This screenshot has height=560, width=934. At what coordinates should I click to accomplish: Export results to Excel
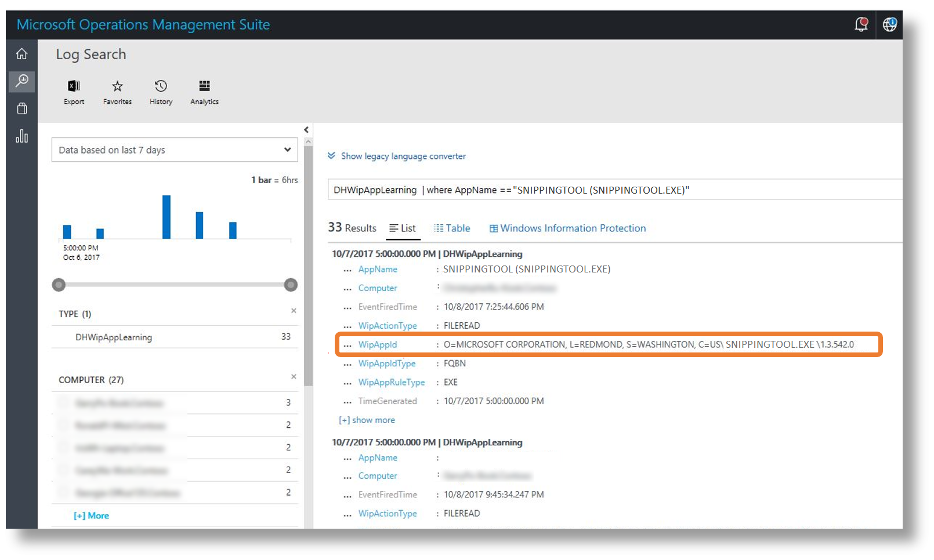[x=74, y=92]
